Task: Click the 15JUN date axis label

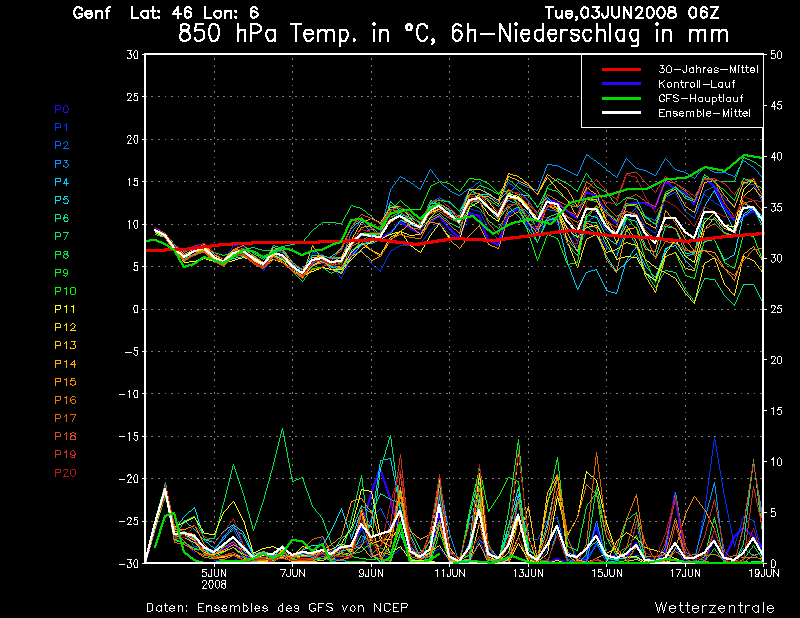Action: [x=607, y=573]
